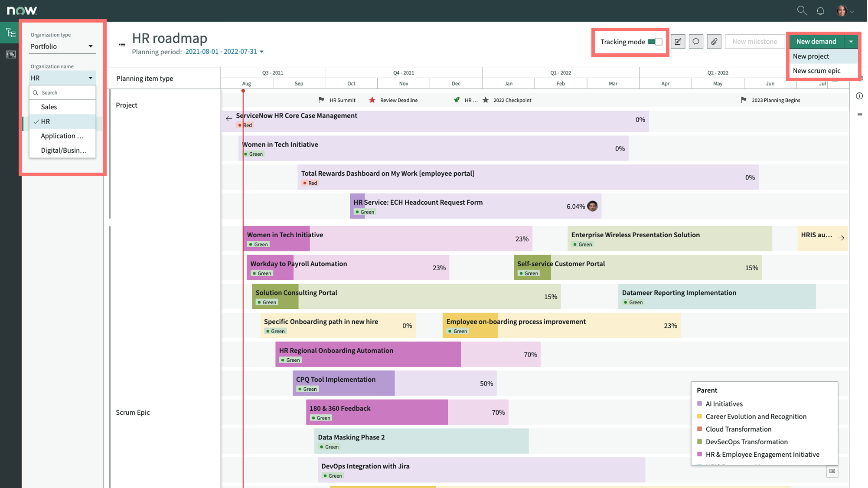This screenshot has width=868, height=488.
Task: Open Total Rewards Dashboard project bar
Action: 528,177
